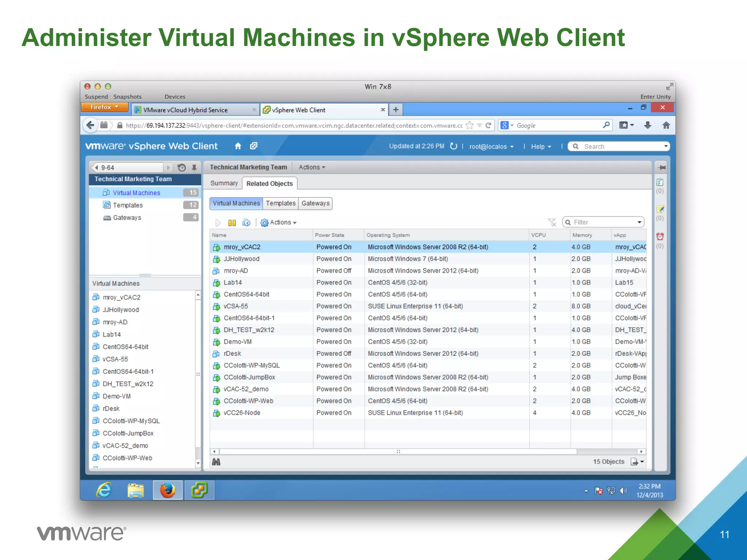Select the vCSA-55 table row
This screenshot has width=747, height=560.
pos(428,306)
